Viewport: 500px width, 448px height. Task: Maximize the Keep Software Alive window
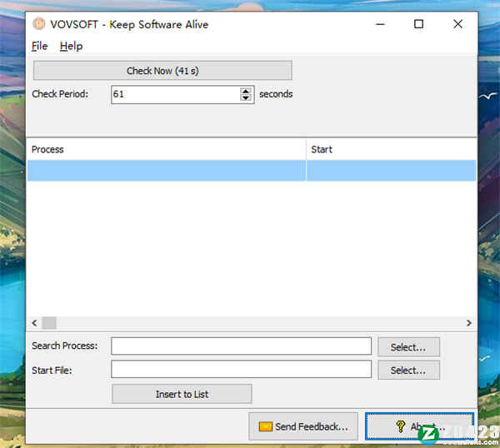(418, 24)
